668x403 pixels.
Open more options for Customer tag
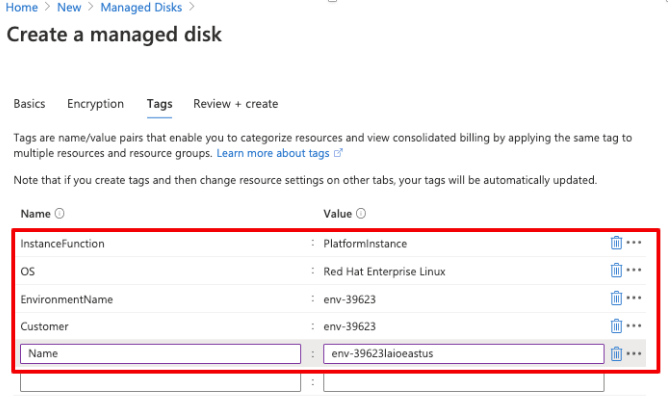coord(634,325)
